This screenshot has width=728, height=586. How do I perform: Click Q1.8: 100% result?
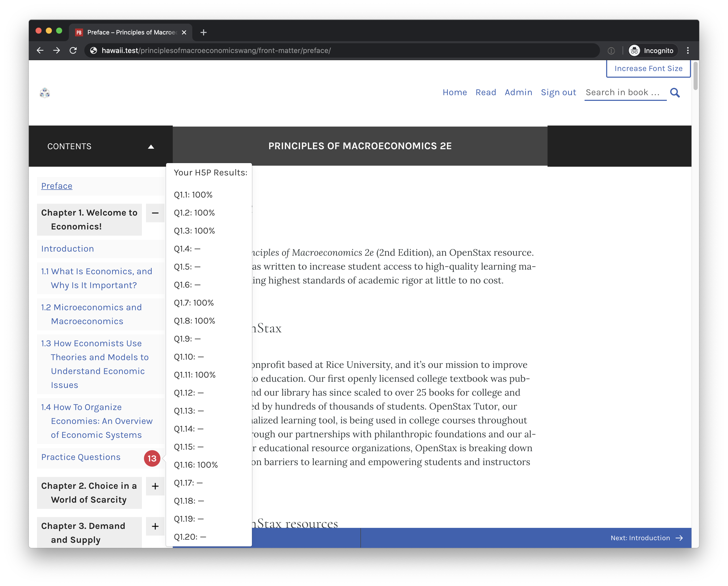click(x=195, y=321)
